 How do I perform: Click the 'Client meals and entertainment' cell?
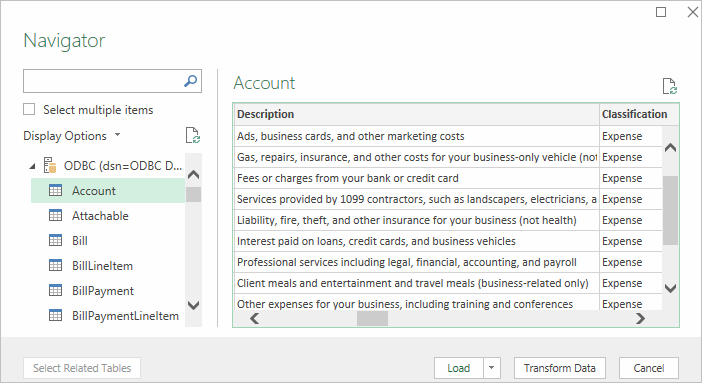(416, 284)
